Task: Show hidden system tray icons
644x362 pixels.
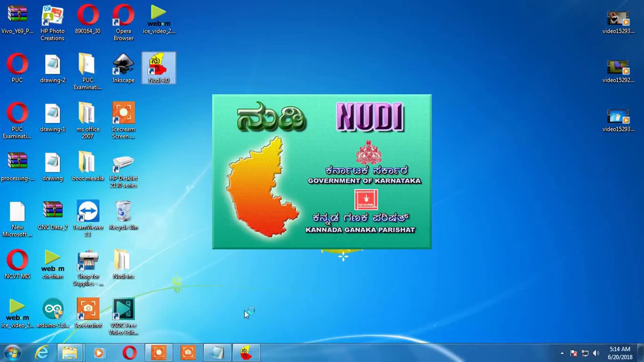Action: tap(562, 353)
